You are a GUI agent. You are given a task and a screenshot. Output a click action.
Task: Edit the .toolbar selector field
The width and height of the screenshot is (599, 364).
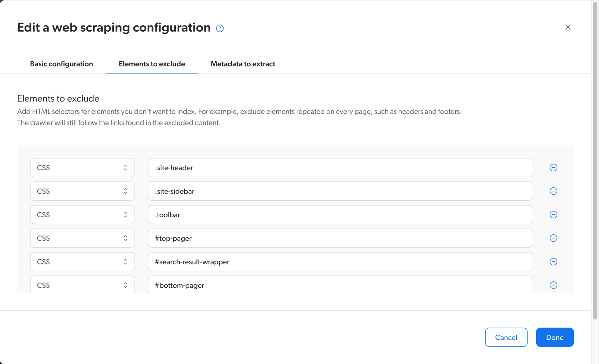tap(340, 214)
